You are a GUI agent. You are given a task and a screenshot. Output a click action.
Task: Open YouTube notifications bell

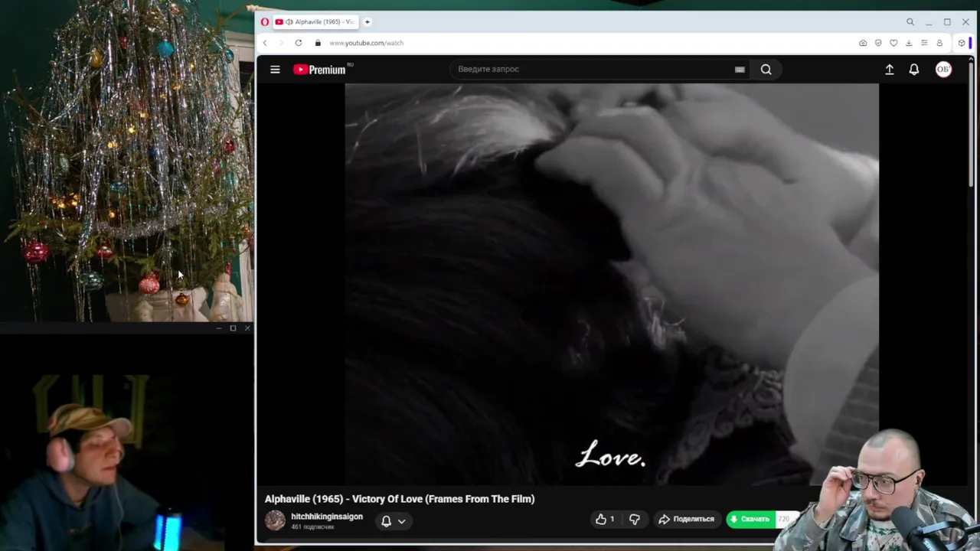(914, 70)
